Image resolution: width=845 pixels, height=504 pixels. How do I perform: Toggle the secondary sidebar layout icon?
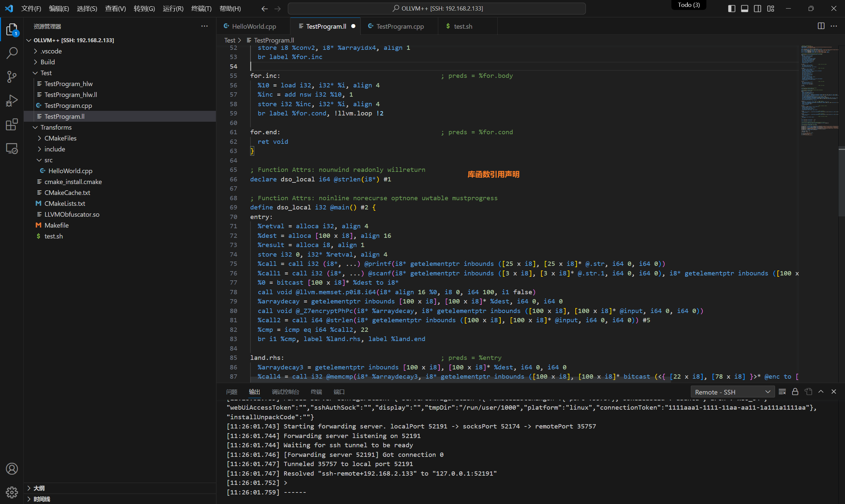[758, 9]
